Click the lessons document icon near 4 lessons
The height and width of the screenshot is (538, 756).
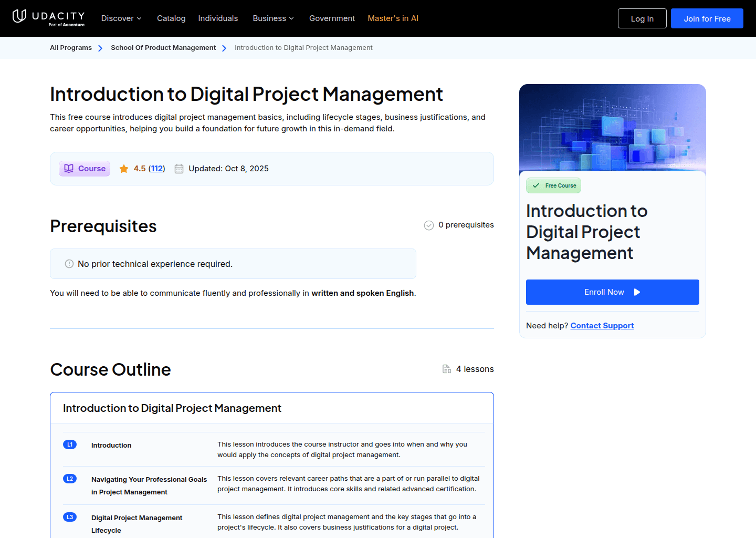[446, 368]
